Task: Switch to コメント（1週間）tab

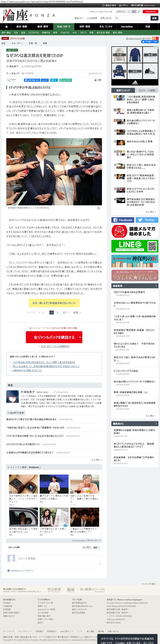Action: pyautogui.click(x=147, y=90)
